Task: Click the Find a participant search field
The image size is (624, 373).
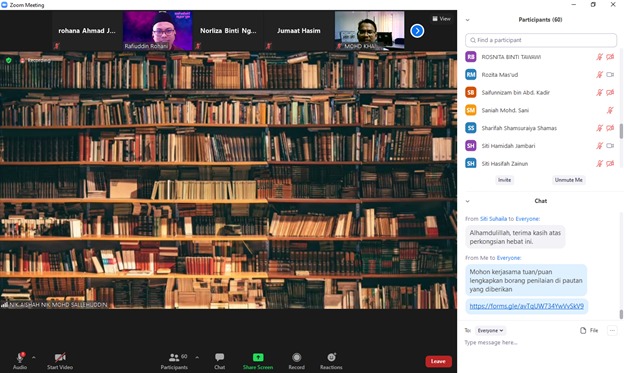Action: coord(541,40)
